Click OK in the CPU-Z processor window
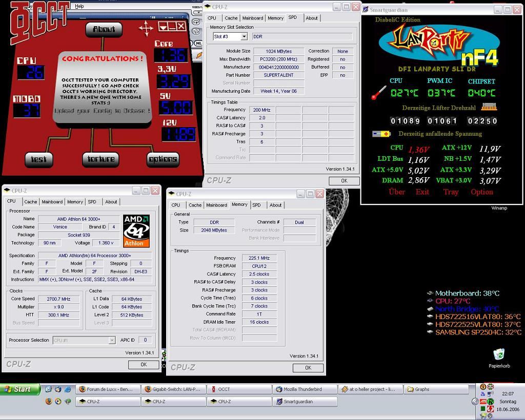The width and height of the screenshot is (525, 420). [144, 365]
